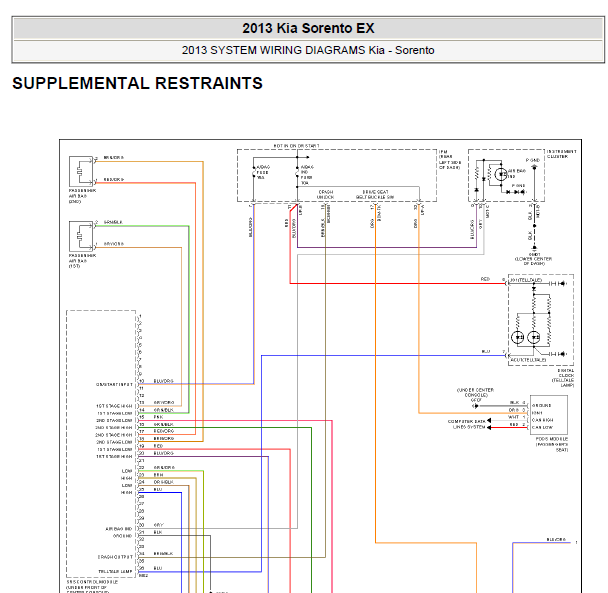Image resolution: width=608 pixels, height=593 pixels.
Task: Click 'BLU' wire label at pin 36
Action: coord(158,568)
